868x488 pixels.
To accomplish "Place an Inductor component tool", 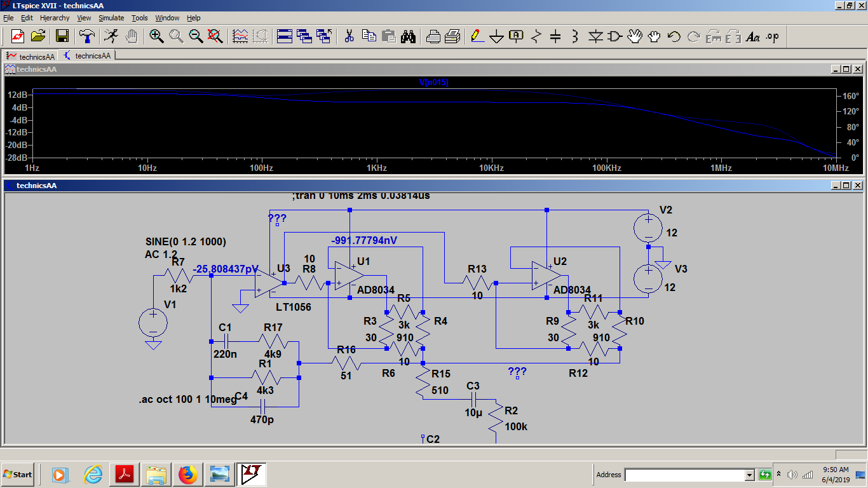I will point(575,36).
